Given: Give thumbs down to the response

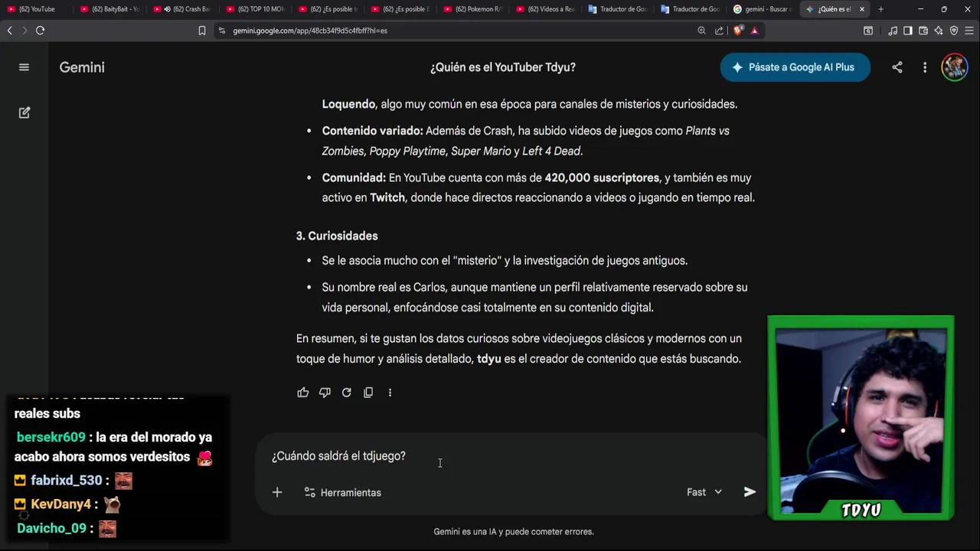Looking at the screenshot, I should pos(325,393).
